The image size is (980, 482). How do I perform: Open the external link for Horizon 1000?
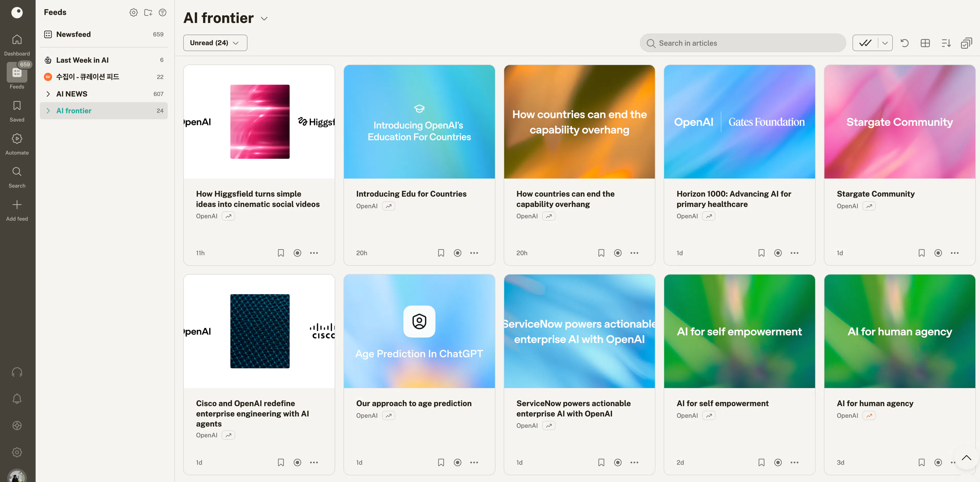pyautogui.click(x=709, y=216)
